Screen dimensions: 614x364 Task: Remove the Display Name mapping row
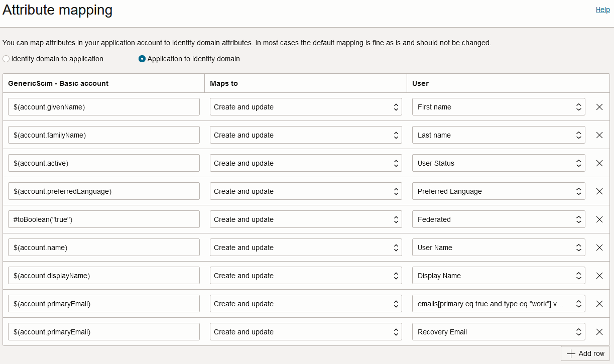pyautogui.click(x=599, y=276)
